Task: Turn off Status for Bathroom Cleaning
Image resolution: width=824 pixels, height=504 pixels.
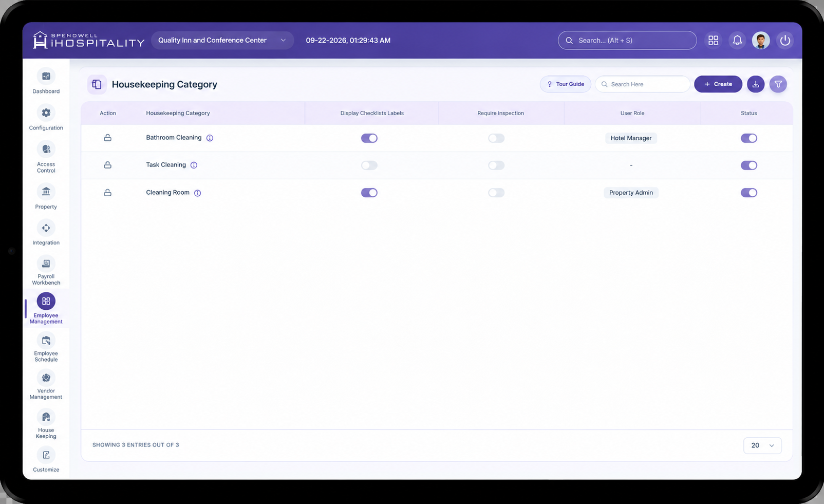Action: 749,138
